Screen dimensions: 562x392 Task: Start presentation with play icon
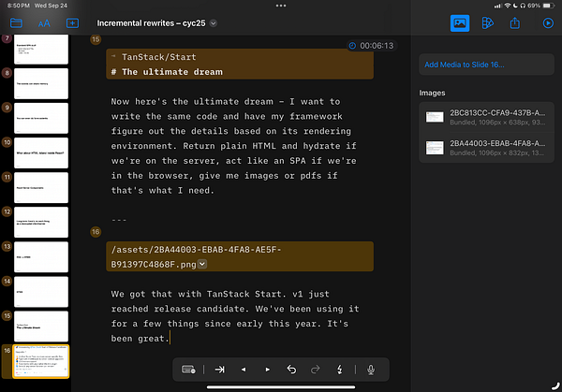point(548,23)
